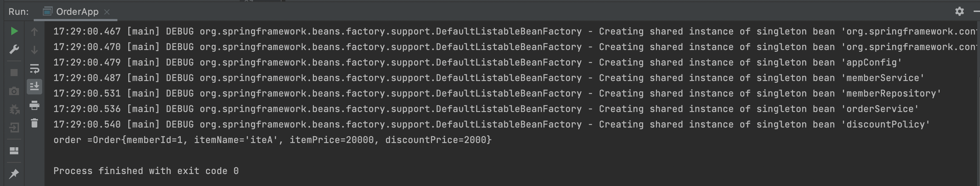Hide the Run tool window
980x186 pixels.
click(x=977, y=11)
